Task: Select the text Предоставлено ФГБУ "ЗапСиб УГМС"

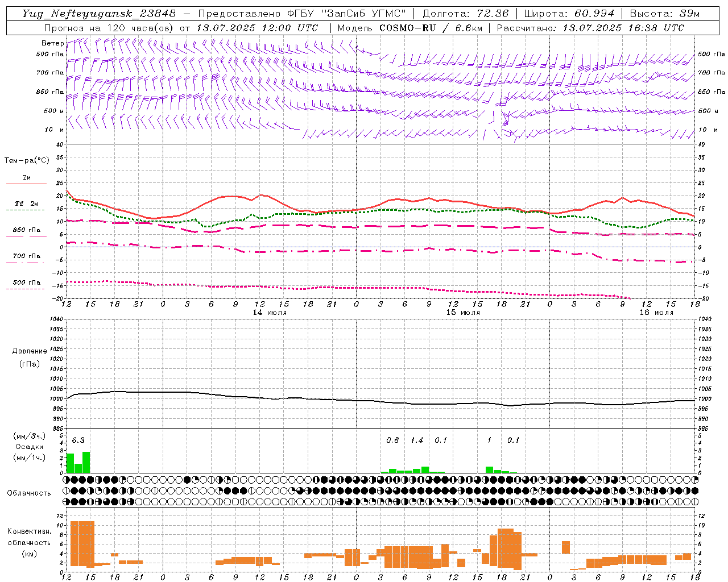Action: point(302,14)
